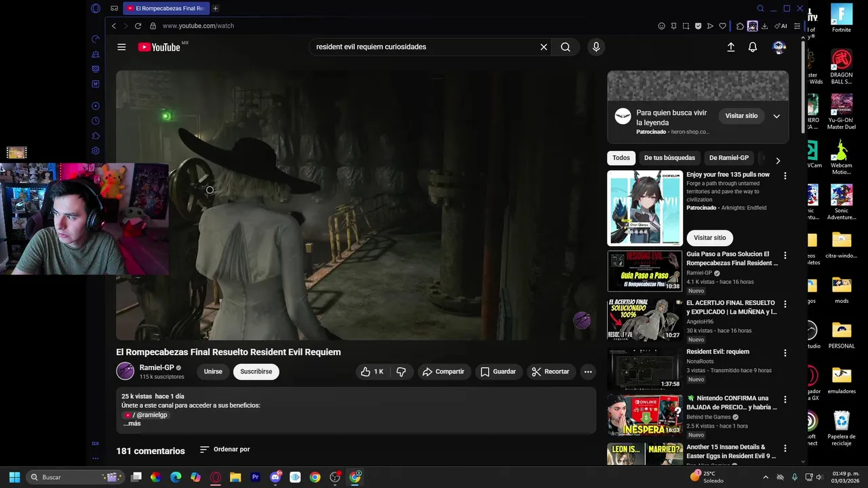The image size is (868, 488).
Task: Click the site padlock security icon
Action: pyautogui.click(x=153, y=26)
